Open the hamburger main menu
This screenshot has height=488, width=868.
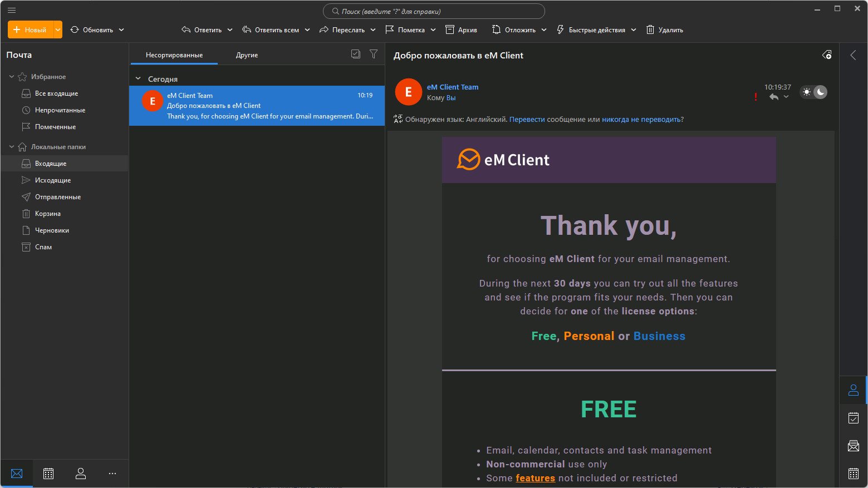(11, 10)
